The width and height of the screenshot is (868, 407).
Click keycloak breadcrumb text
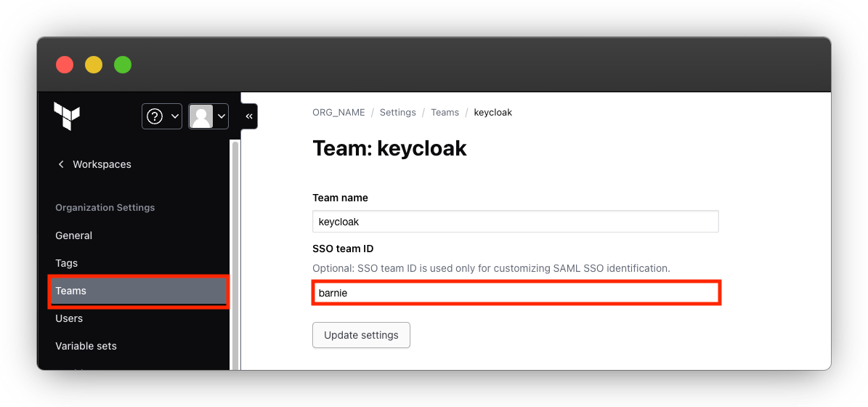[x=492, y=113]
